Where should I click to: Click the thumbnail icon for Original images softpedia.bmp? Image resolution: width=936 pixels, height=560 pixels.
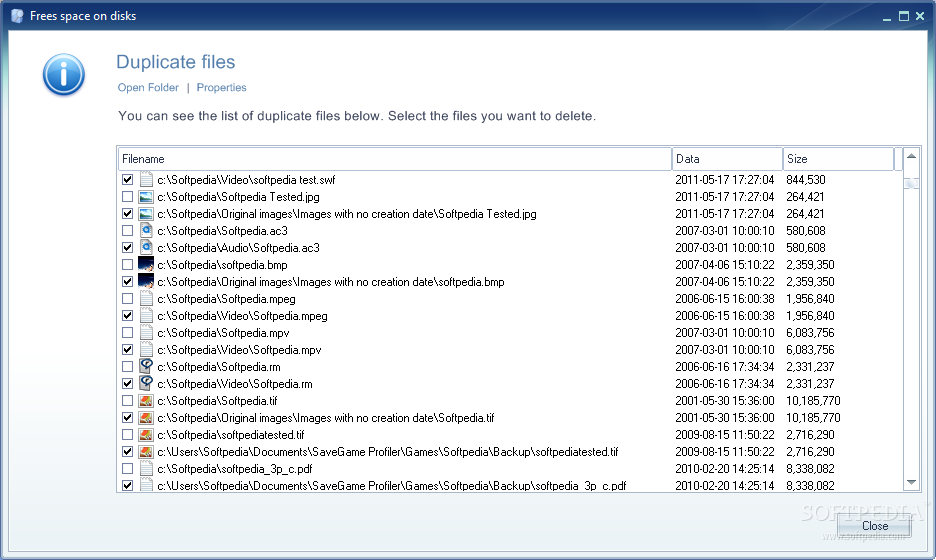tap(146, 281)
